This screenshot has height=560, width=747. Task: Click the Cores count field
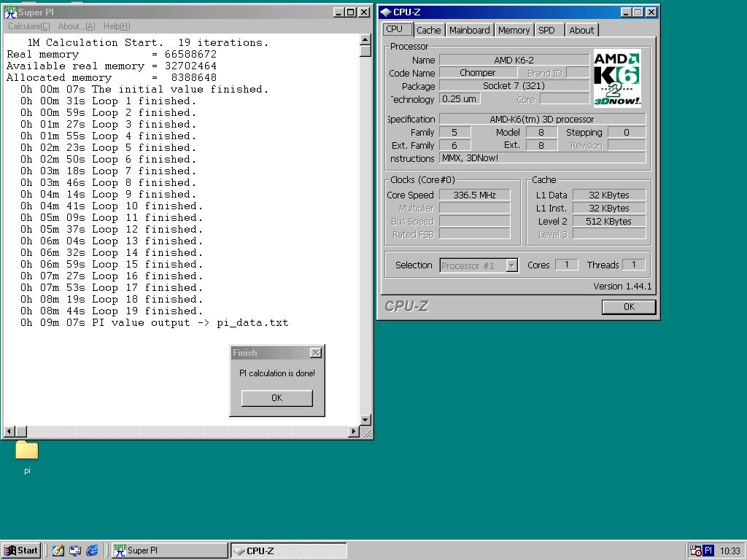click(x=566, y=265)
